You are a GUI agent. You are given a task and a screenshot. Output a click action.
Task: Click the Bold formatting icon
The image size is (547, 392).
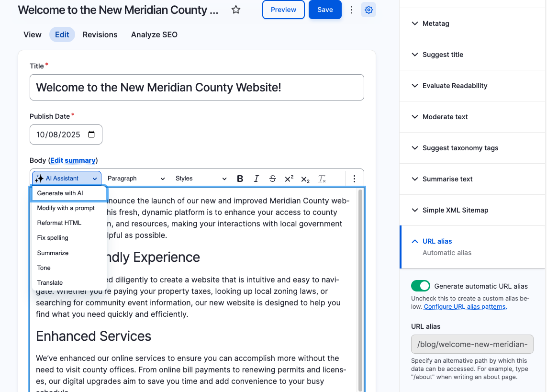coord(240,179)
